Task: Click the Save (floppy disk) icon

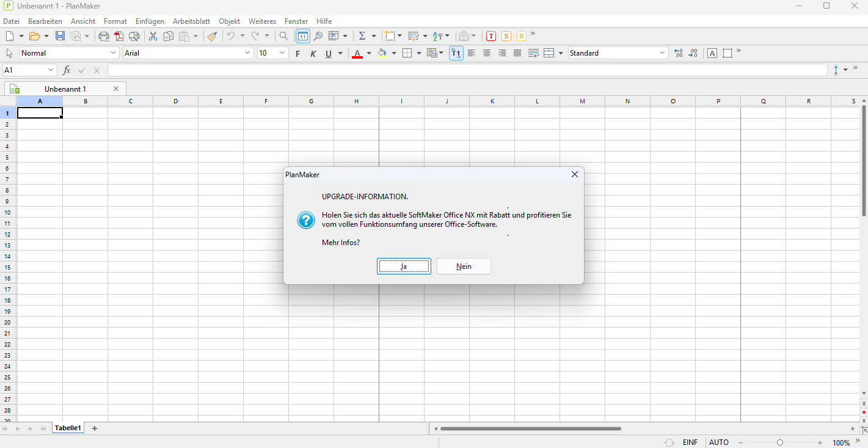Action: pos(60,36)
